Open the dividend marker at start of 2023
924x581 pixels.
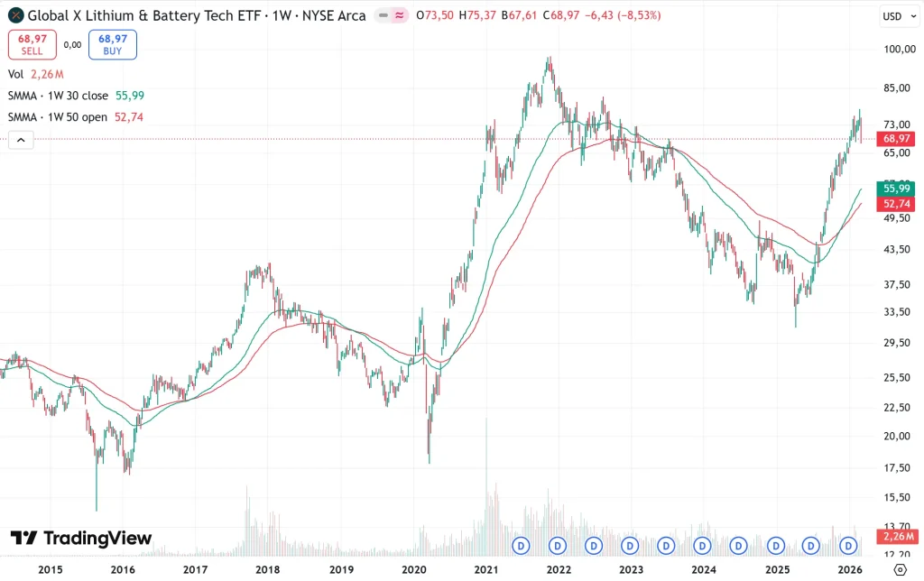[630, 546]
